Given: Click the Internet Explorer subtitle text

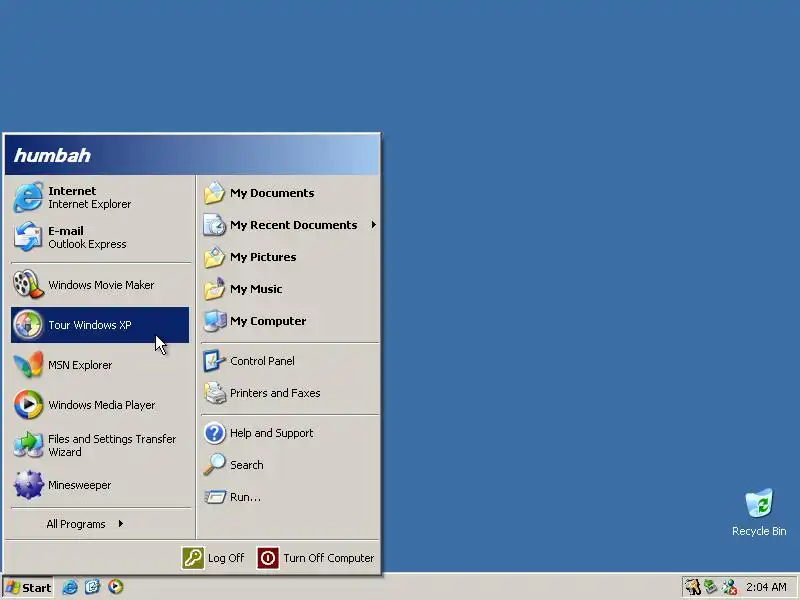Looking at the screenshot, I should [x=89, y=204].
